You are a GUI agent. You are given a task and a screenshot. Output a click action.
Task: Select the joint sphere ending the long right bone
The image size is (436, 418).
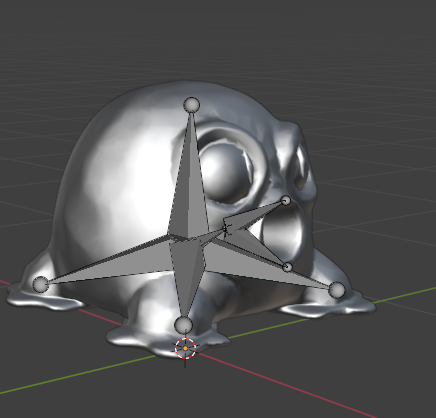pyautogui.click(x=337, y=290)
